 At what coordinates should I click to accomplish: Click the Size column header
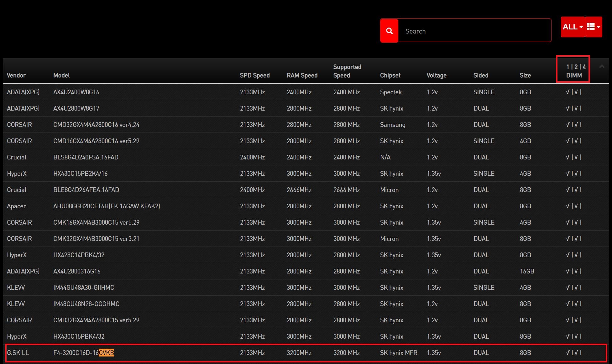tap(525, 75)
